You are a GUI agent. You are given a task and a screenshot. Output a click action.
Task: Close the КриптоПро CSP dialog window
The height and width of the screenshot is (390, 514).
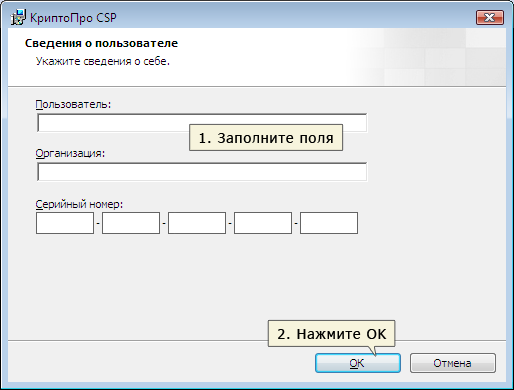490,18
